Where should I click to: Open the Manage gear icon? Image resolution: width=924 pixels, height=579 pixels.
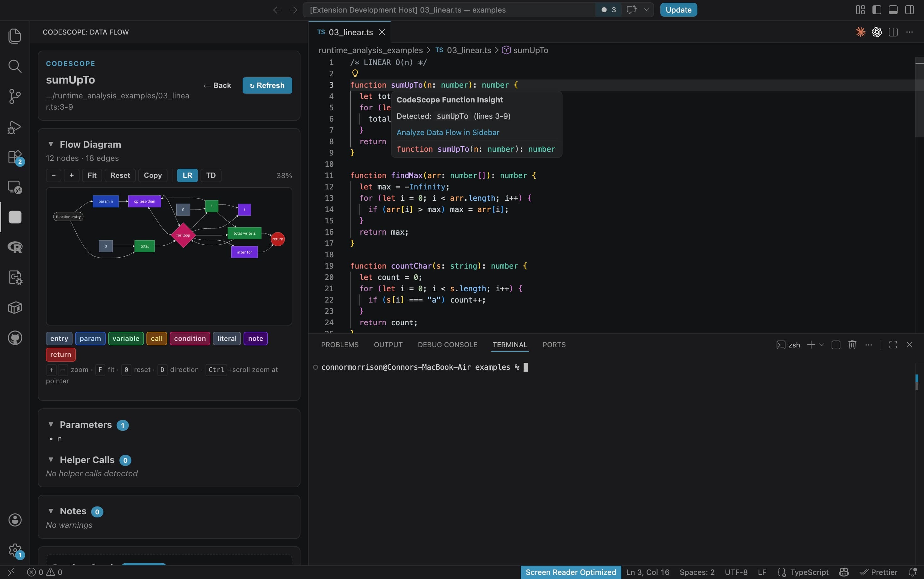pyautogui.click(x=15, y=550)
